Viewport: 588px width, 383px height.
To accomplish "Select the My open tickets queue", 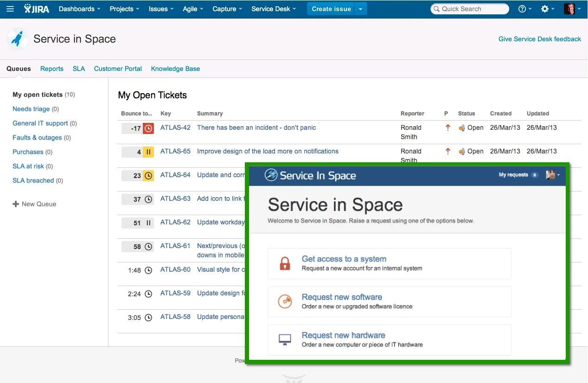I will [44, 95].
